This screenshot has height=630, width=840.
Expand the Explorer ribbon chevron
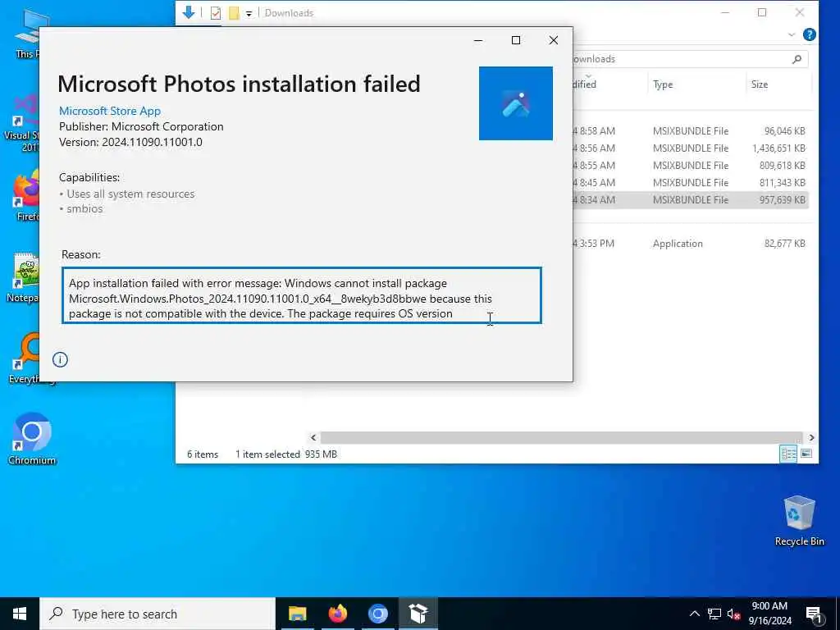[792, 34]
